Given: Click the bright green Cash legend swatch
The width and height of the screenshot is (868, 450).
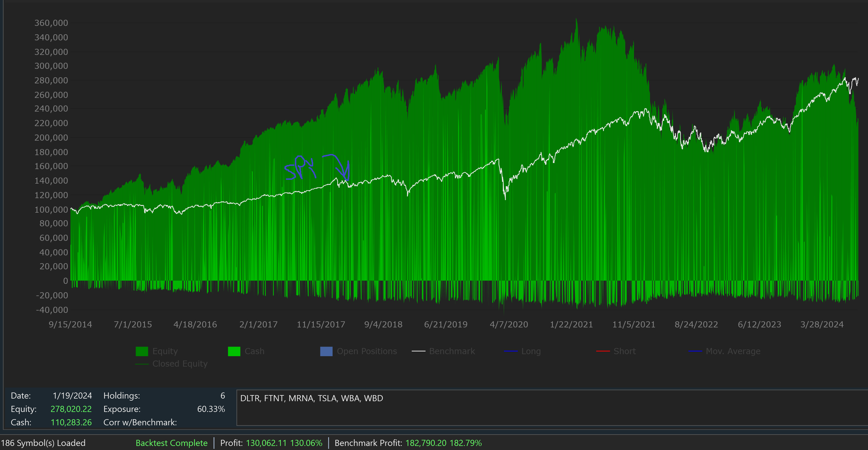Looking at the screenshot, I should click(x=234, y=351).
